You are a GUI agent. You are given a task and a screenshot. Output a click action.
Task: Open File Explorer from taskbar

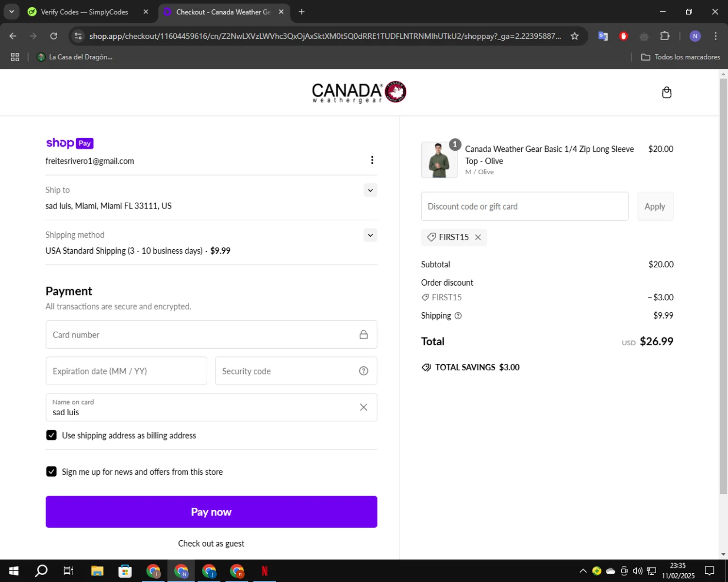coord(97,571)
